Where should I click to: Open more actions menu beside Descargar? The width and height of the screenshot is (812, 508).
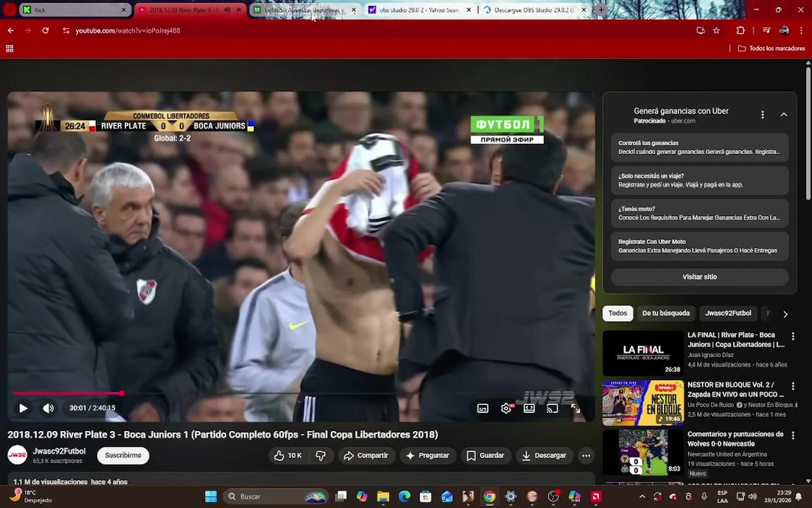(586, 456)
